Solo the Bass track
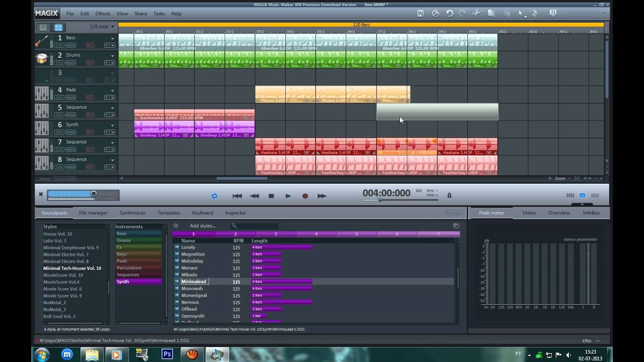The height and width of the screenshot is (362, 644). pos(59,45)
